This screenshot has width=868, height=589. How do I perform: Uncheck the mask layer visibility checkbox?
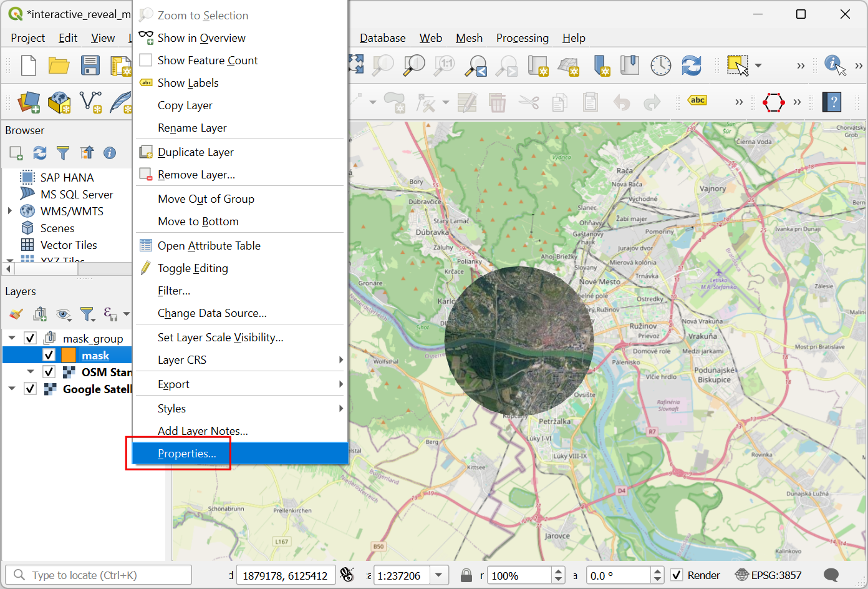pos(49,355)
